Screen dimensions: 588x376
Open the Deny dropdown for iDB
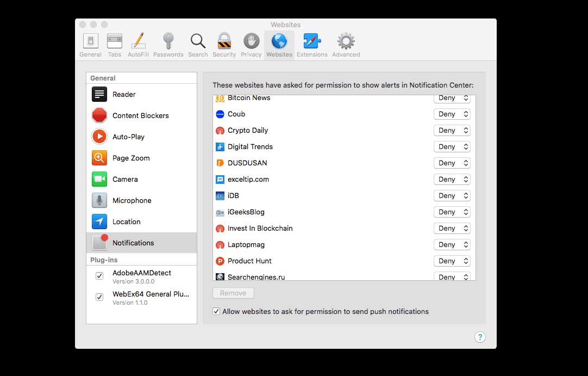tap(452, 196)
